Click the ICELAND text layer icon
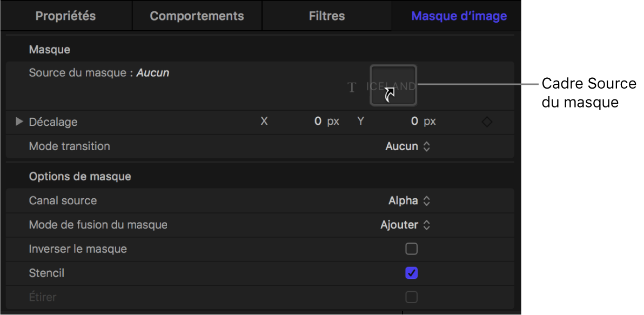644x315 pixels. 352,87
